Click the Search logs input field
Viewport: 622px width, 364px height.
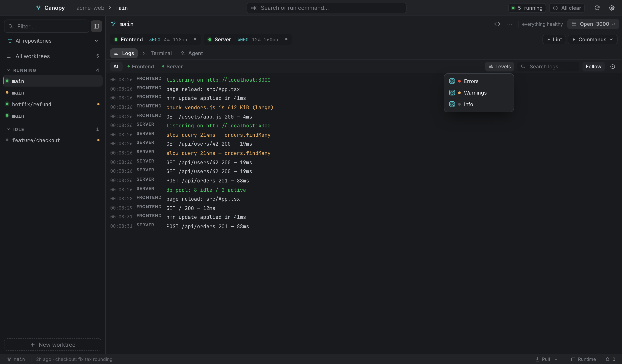point(548,67)
